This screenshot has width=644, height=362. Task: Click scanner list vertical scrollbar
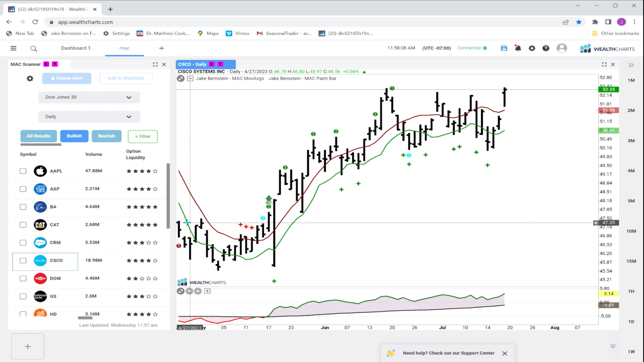click(168, 196)
